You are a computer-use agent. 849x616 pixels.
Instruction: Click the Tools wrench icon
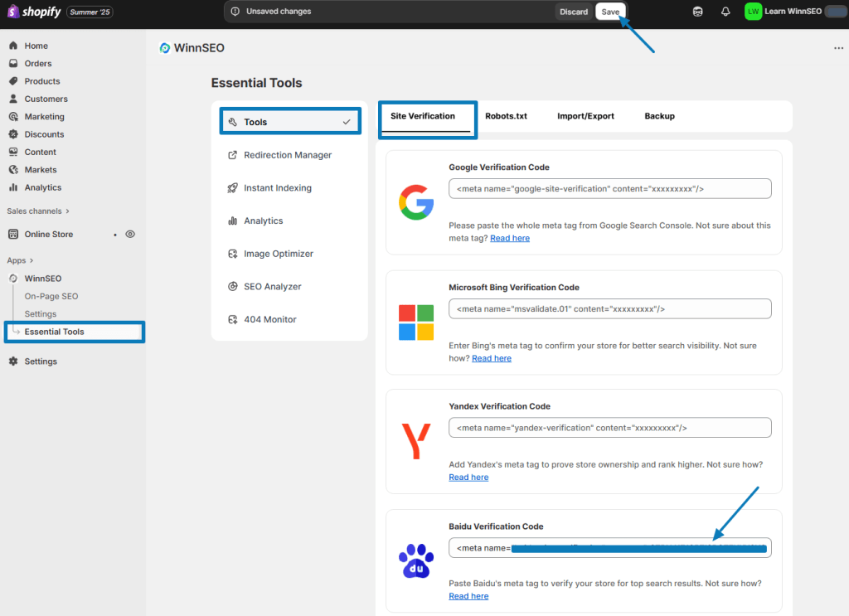233,122
